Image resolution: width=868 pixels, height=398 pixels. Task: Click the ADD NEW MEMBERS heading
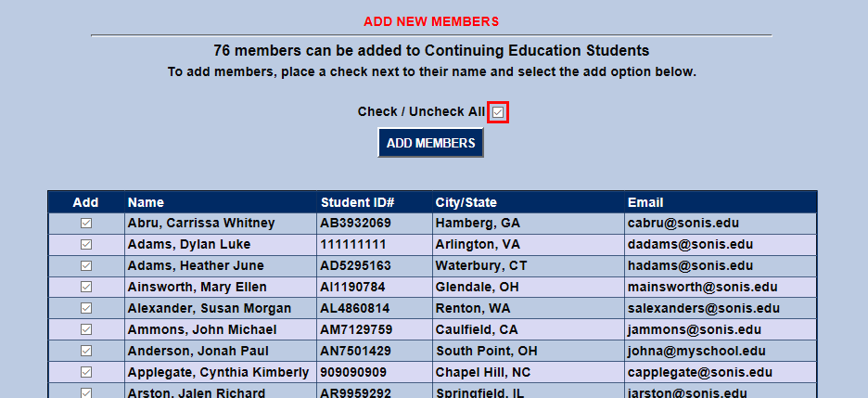tap(431, 21)
